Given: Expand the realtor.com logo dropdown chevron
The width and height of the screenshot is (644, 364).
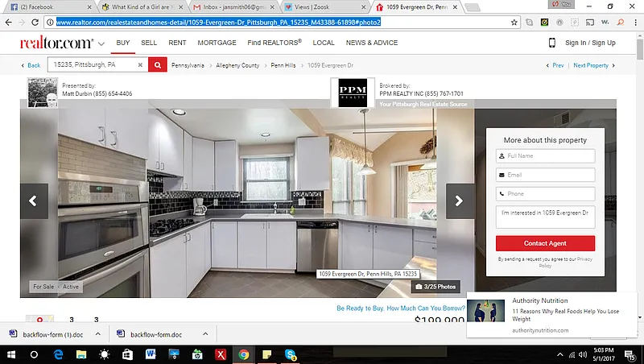Looking at the screenshot, I should 101,43.
